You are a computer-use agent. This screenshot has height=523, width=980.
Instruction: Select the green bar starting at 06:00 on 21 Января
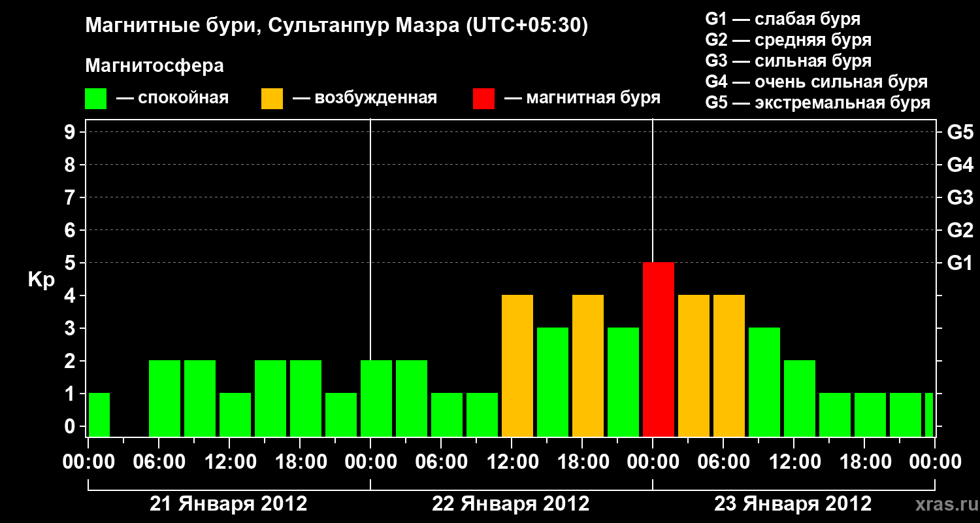pos(165,398)
